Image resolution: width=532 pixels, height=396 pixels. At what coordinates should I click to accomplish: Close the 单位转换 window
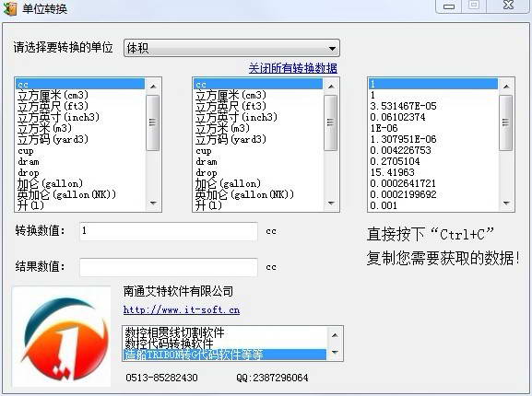coord(508,6)
